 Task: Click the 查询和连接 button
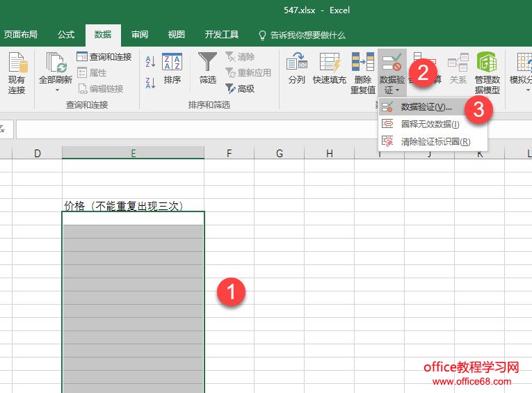[104, 57]
